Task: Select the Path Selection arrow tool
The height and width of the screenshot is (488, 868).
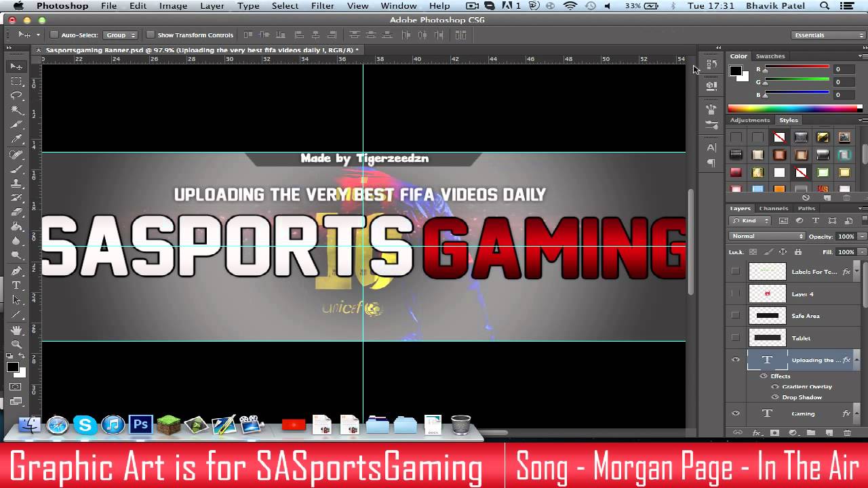Action: 16,300
